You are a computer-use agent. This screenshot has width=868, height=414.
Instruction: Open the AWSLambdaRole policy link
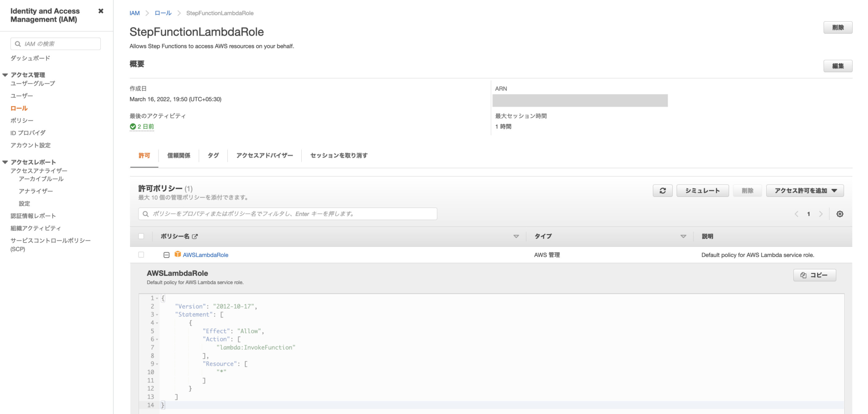(x=205, y=255)
